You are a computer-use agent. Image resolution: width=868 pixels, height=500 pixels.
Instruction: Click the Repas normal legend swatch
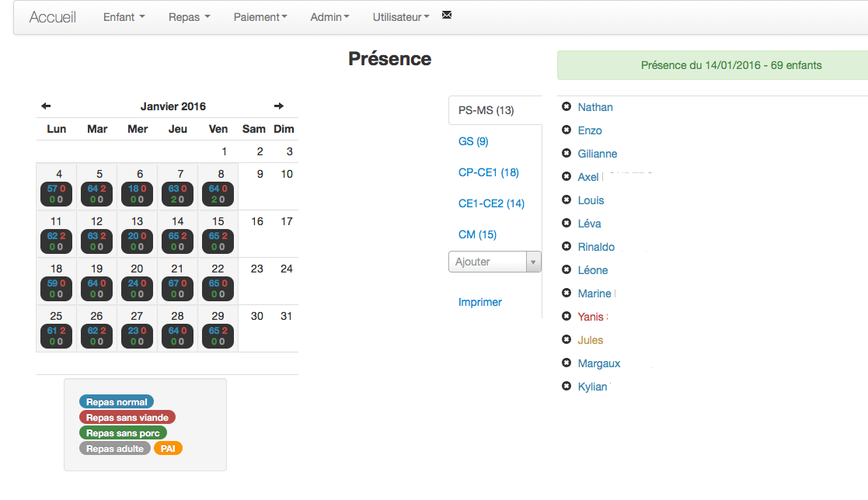116,401
